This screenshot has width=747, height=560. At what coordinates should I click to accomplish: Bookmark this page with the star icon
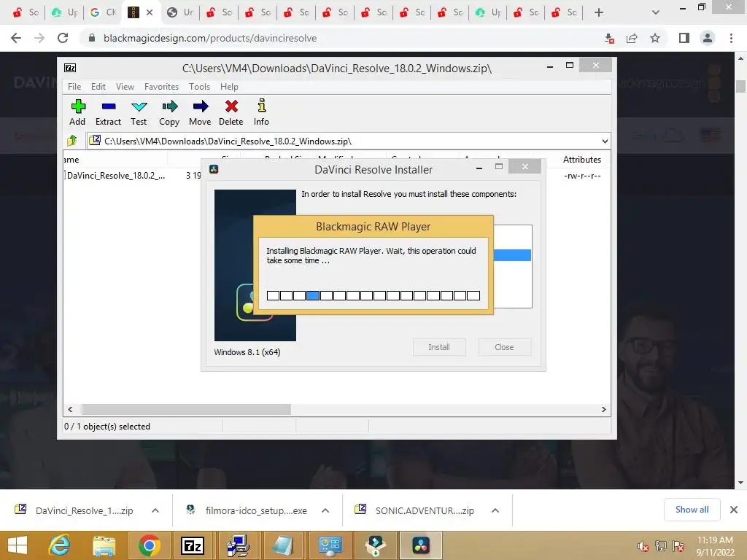pos(655,38)
